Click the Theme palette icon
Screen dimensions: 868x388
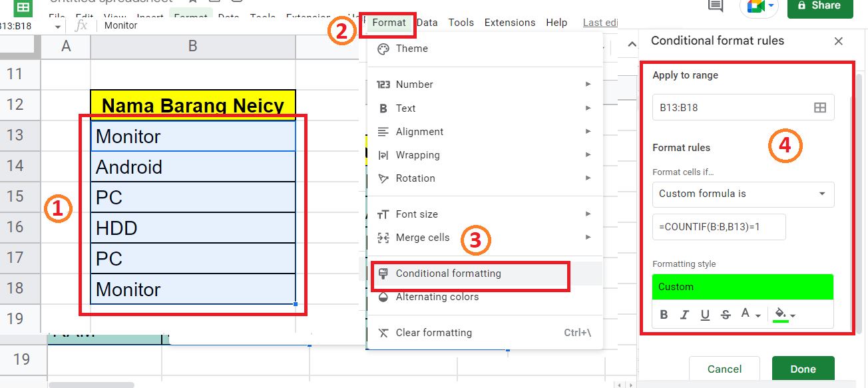pyautogui.click(x=383, y=49)
